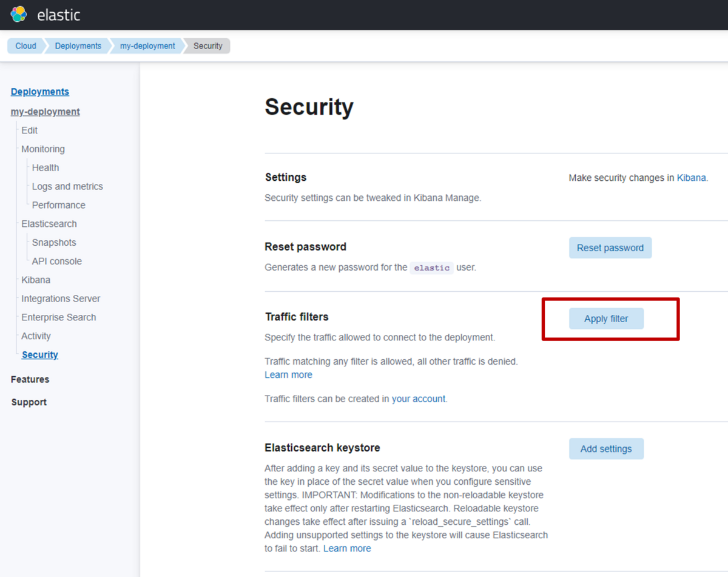728x577 pixels.
Task: Select Security in the sidebar
Action: [40, 355]
